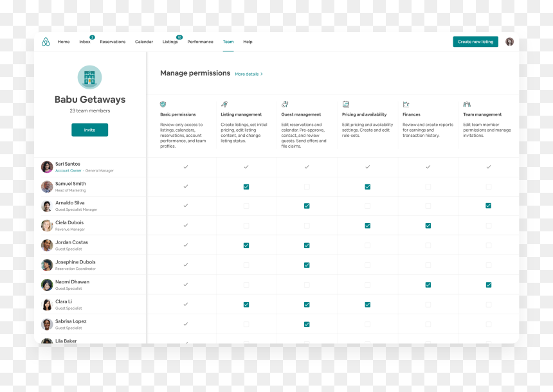Select Clara Li's name
Image resolution: width=553 pixels, height=392 pixels.
pyautogui.click(x=64, y=301)
